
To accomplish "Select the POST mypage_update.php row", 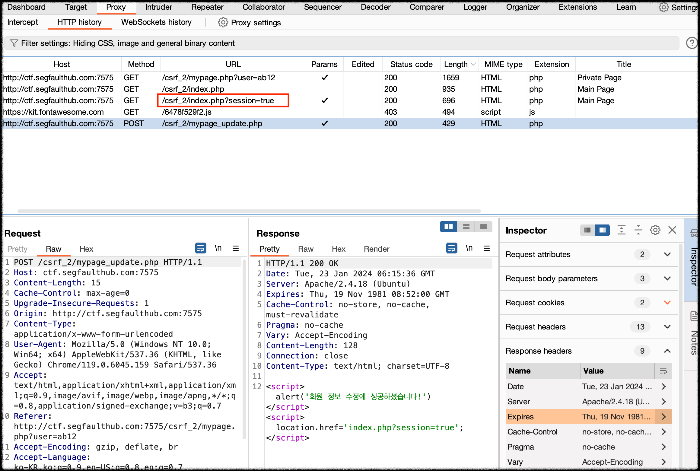I will click(x=350, y=124).
